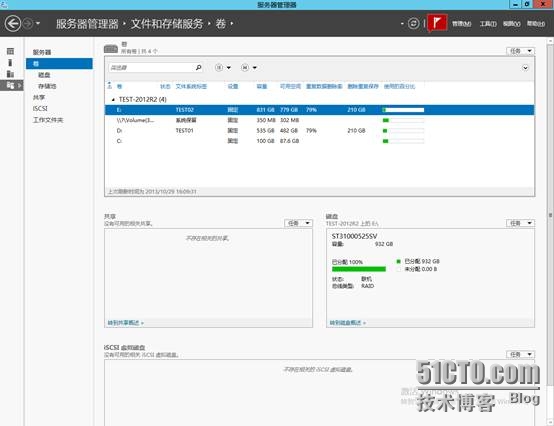Click the E: volume usage bar
The height and width of the screenshot is (426, 554).
pyautogui.click(x=403, y=110)
